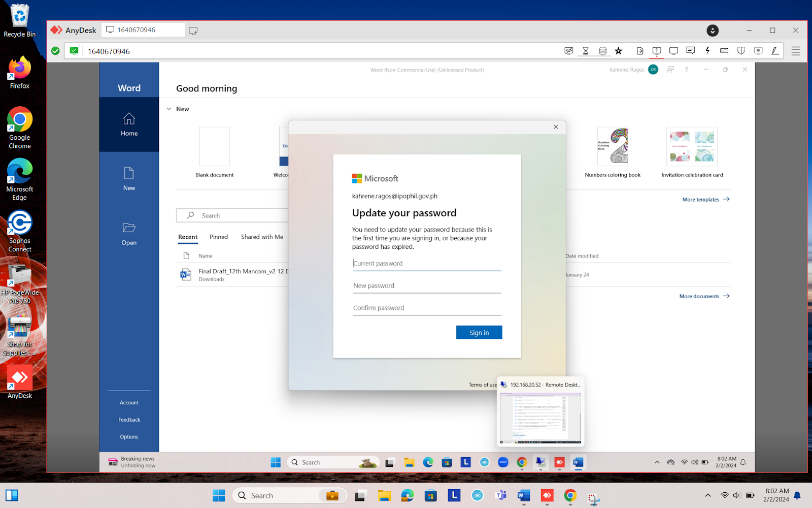The height and width of the screenshot is (508, 812).
Task: Open Snipping Tool on the local taskbar
Action: [593, 499]
